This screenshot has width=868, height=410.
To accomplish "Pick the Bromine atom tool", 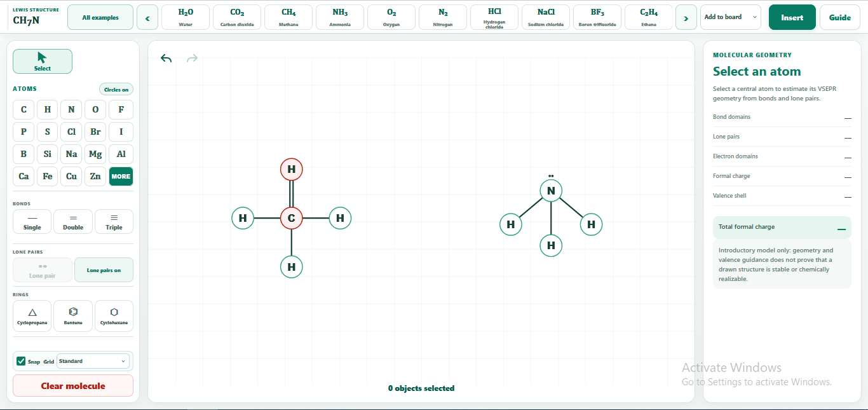I will (95, 132).
